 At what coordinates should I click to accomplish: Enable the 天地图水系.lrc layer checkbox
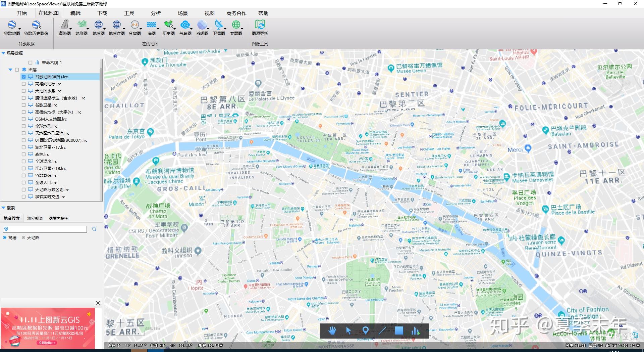23,91
